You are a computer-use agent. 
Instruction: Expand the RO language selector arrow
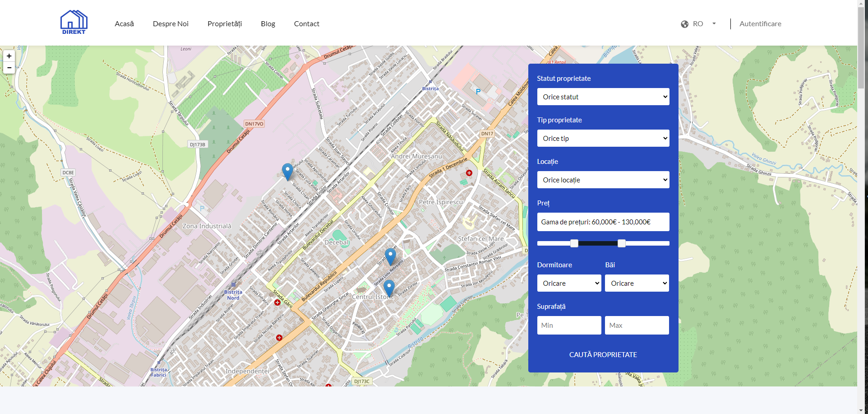pyautogui.click(x=714, y=24)
